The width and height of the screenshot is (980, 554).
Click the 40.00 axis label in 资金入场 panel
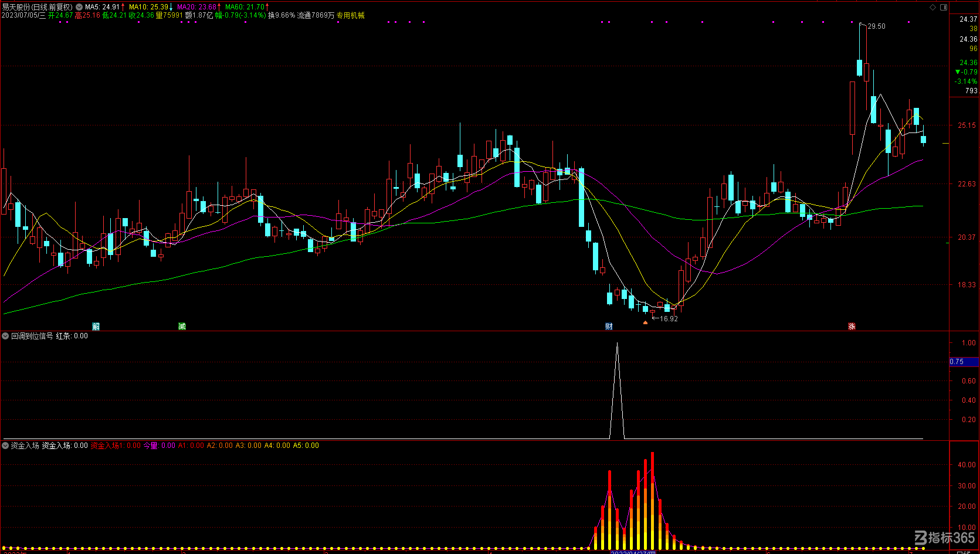tap(967, 465)
